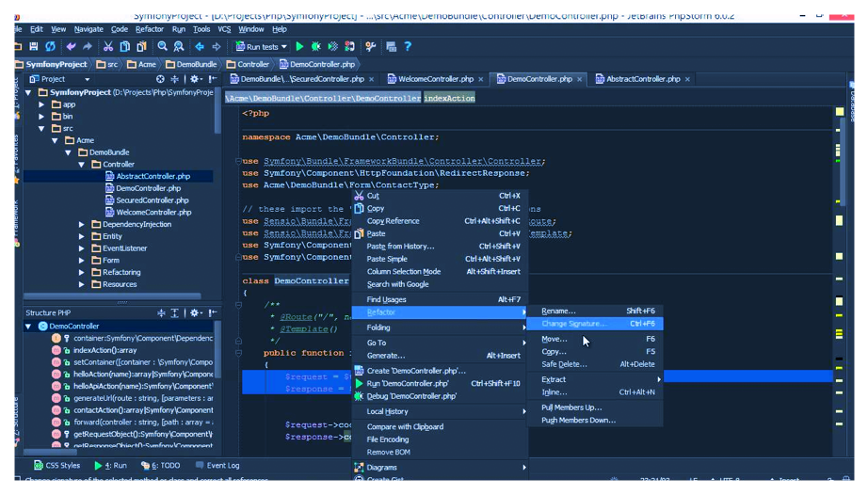
Task: Click the Save All toolbar icon
Action: 34,46
